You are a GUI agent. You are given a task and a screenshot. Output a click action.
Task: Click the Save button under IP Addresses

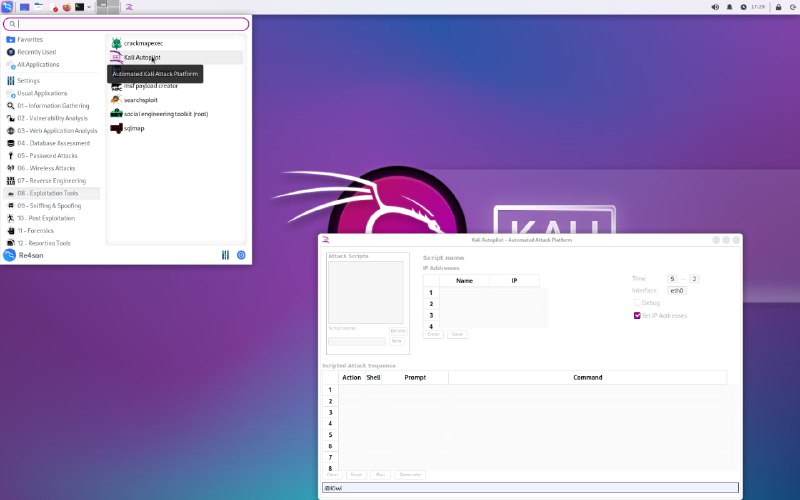pos(457,334)
